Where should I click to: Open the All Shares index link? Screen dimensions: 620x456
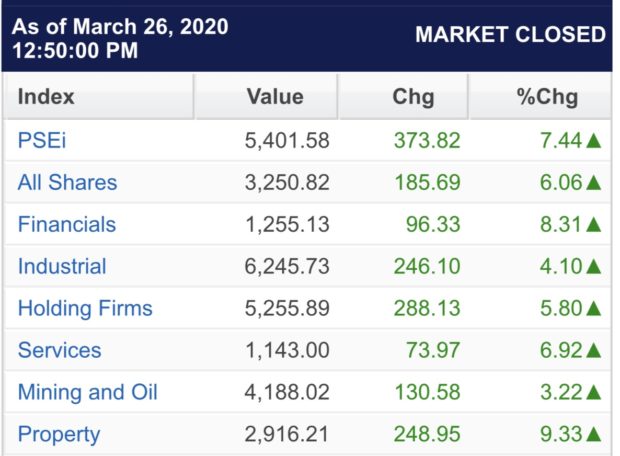point(67,182)
